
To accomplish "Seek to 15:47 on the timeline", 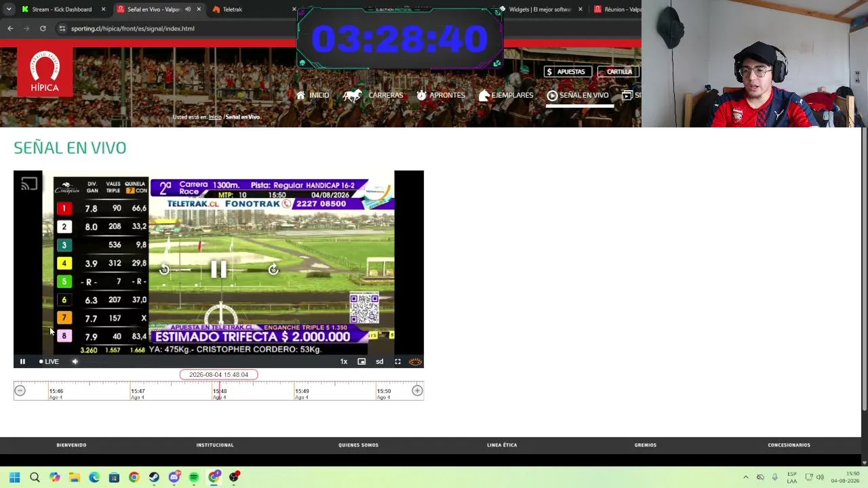I will (138, 391).
